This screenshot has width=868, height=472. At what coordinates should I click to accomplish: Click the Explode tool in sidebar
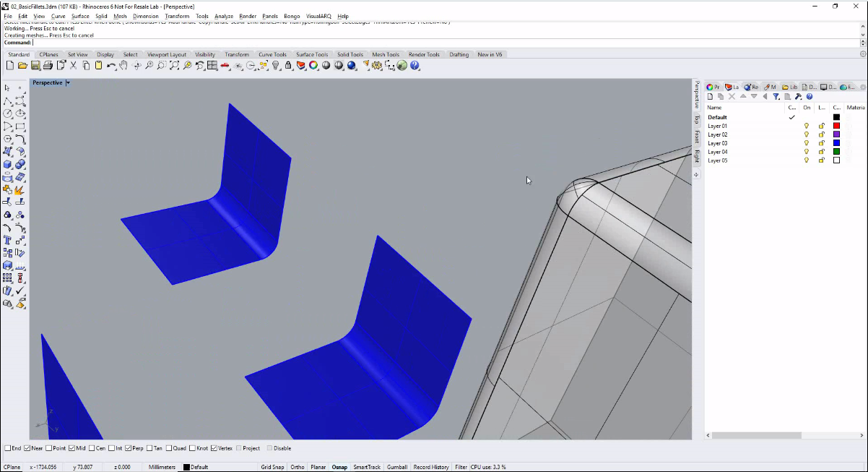[20, 189]
